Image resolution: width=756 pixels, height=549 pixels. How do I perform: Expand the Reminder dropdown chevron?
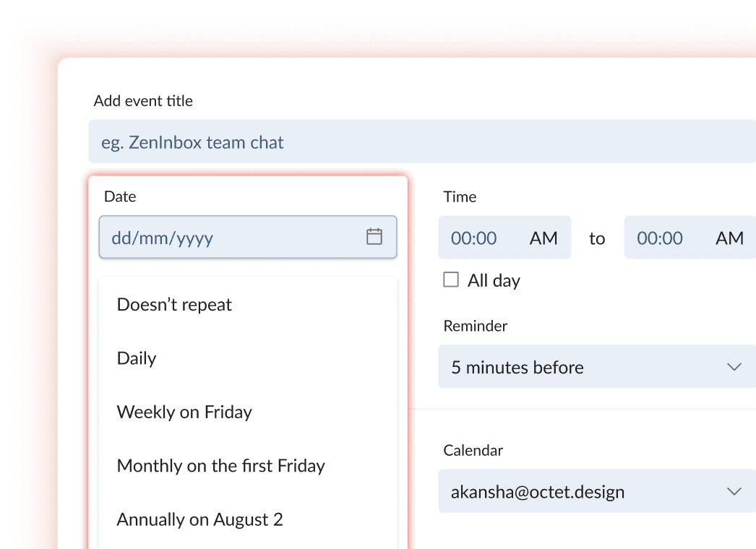[x=734, y=367]
